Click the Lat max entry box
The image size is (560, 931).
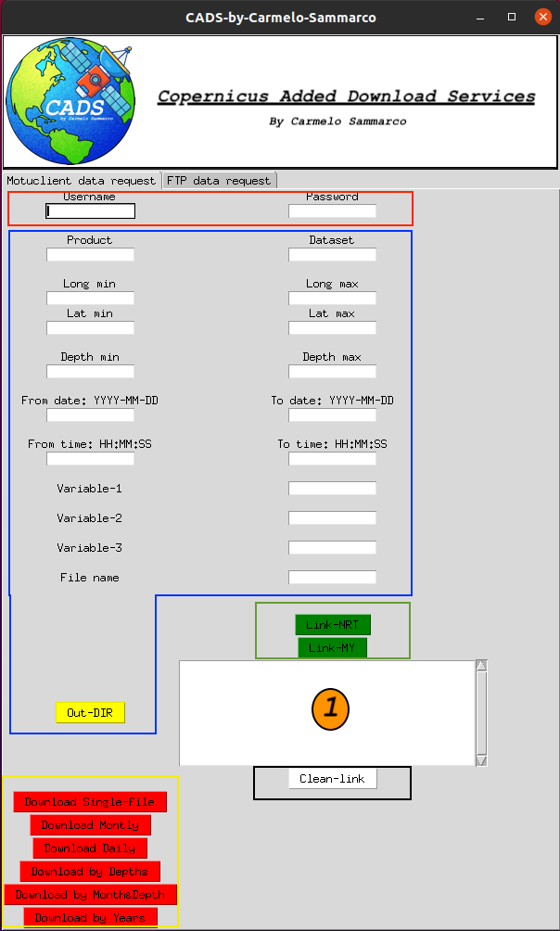(x=332, y=327)
